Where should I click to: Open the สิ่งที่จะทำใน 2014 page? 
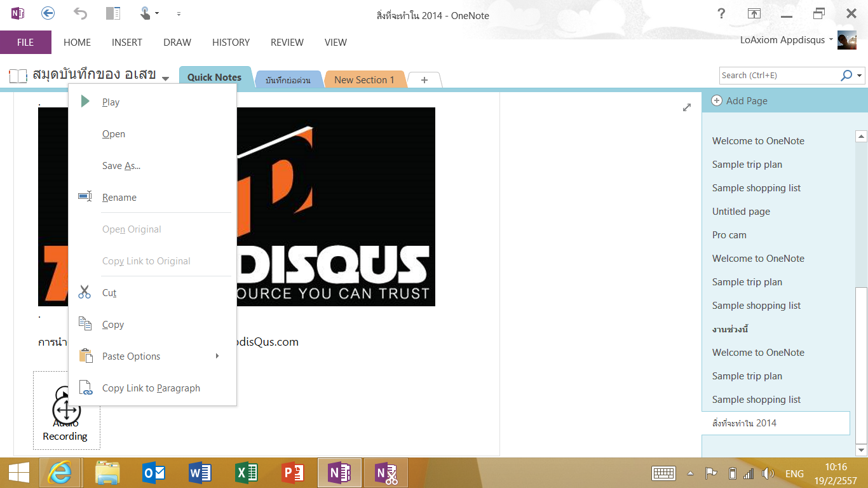[x=776, y=423]
